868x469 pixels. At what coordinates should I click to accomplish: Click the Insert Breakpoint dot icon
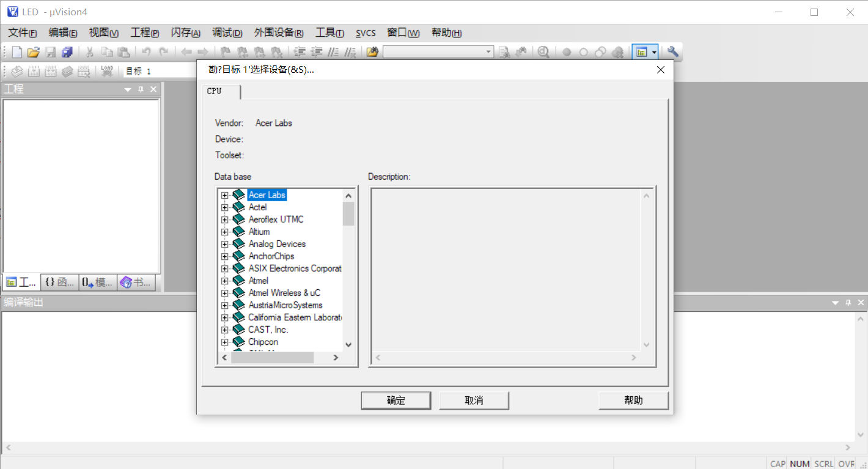[x=567, y=52]
